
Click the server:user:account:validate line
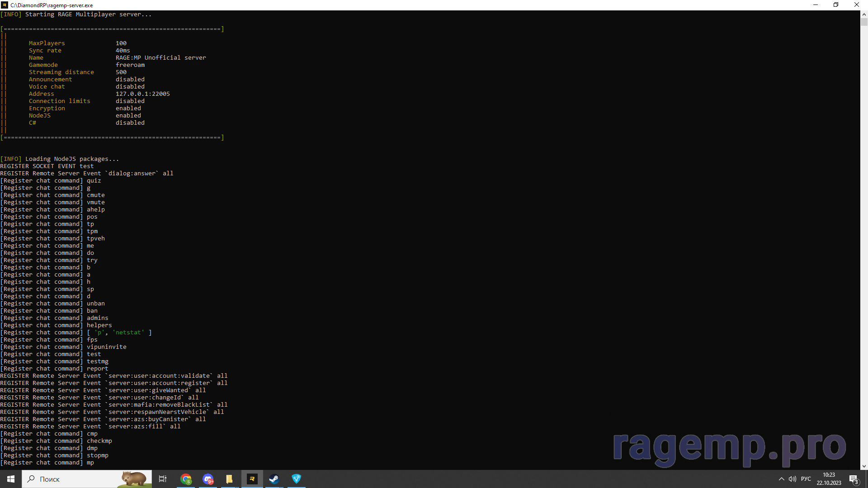[114, 376]
